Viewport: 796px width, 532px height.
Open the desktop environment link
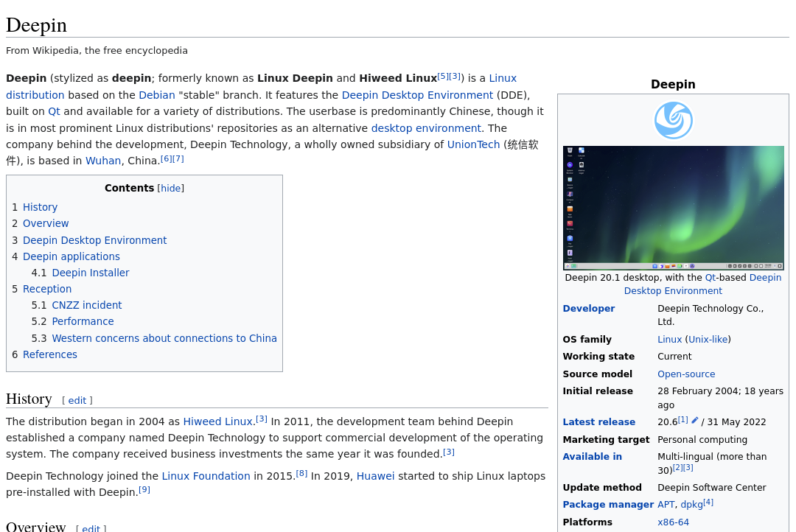(x=426, y=128)
